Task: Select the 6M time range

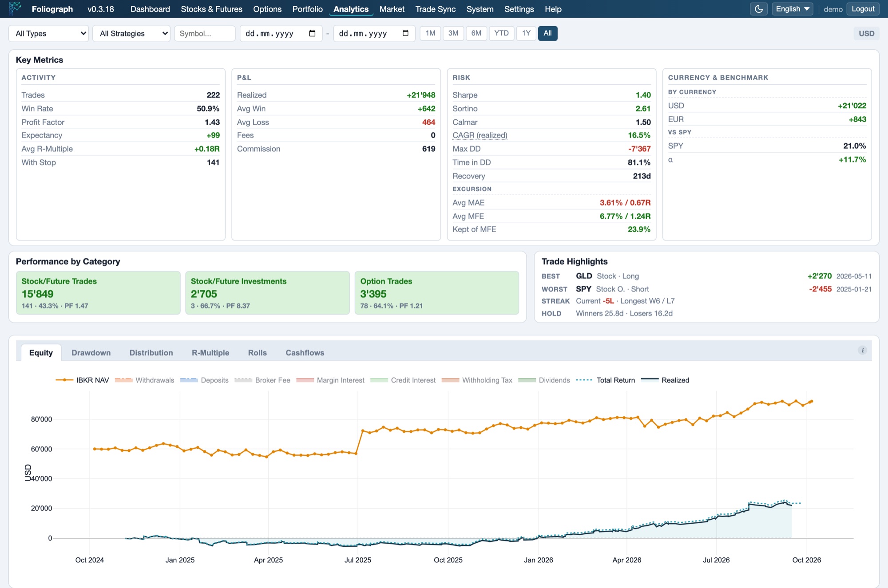Action: 476,33
